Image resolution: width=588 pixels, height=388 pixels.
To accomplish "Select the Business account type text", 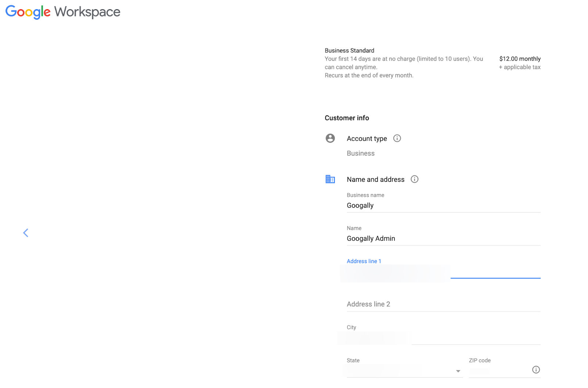I will tap(361, 153).
